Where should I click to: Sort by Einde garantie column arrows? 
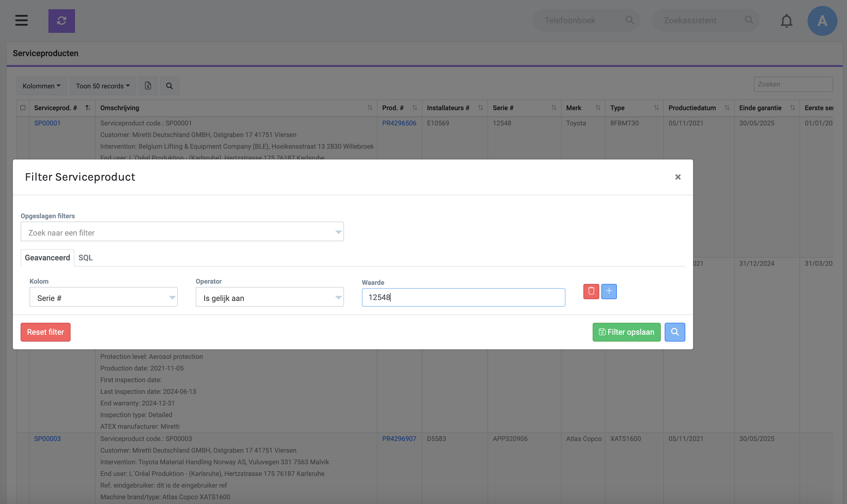pos(792,108)
